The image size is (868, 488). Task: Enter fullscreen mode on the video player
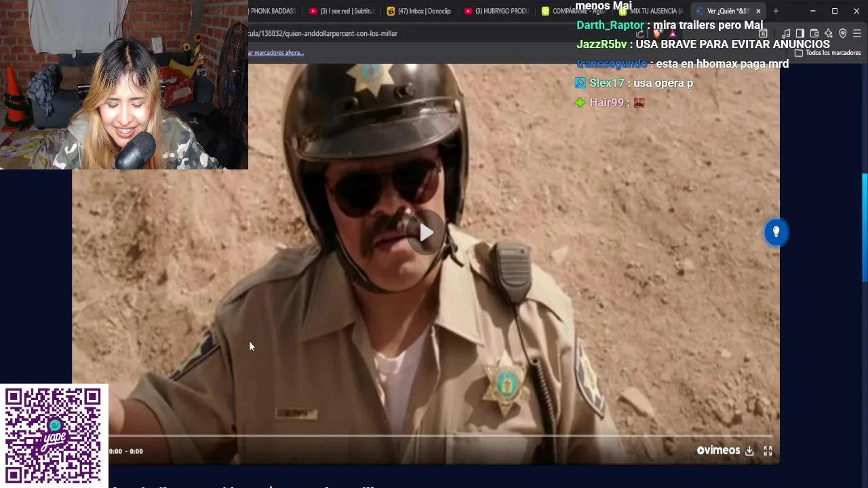(768, 451)
